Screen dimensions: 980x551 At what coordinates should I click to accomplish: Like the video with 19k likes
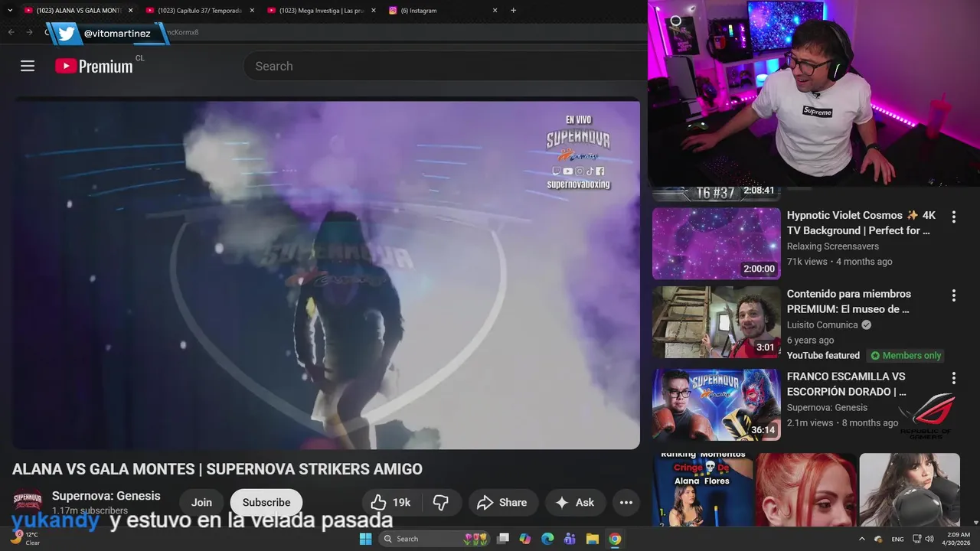(x=391, y=503)
